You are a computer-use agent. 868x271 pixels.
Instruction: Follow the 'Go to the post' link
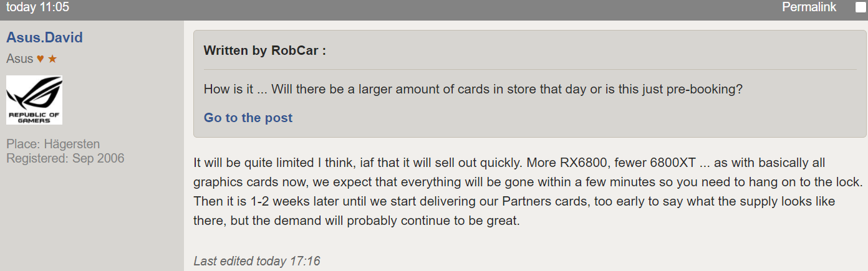click(x=248, y=118)
